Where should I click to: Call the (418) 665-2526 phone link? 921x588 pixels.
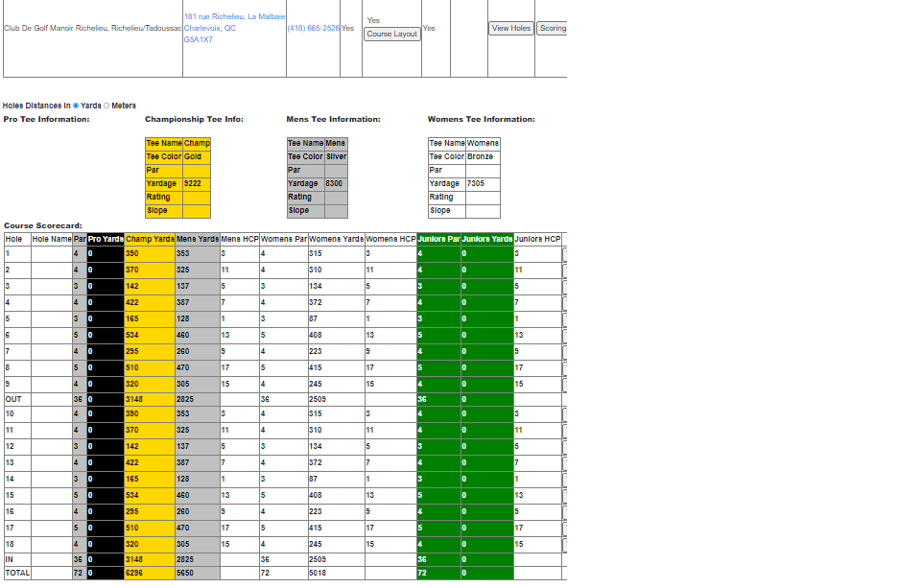coord(313,28)
